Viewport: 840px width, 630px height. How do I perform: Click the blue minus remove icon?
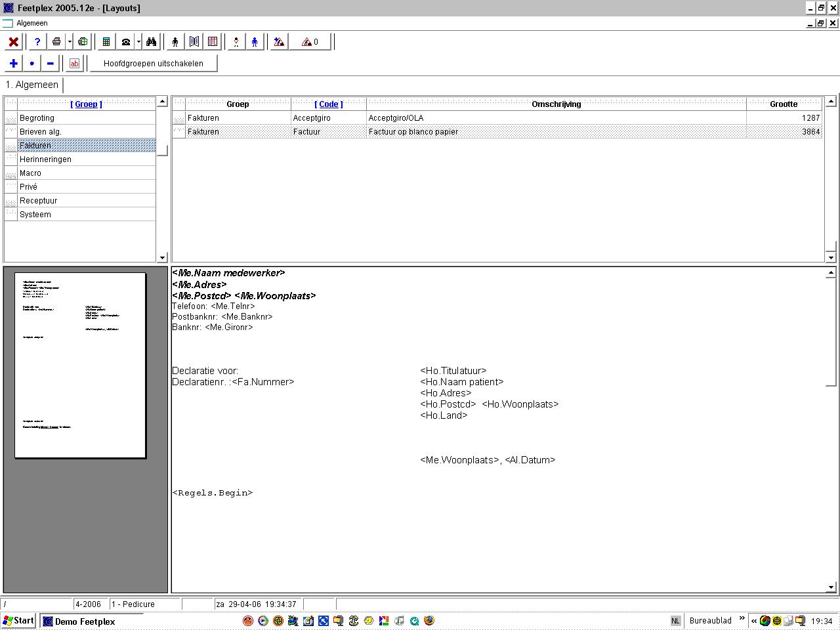(50, 64)
